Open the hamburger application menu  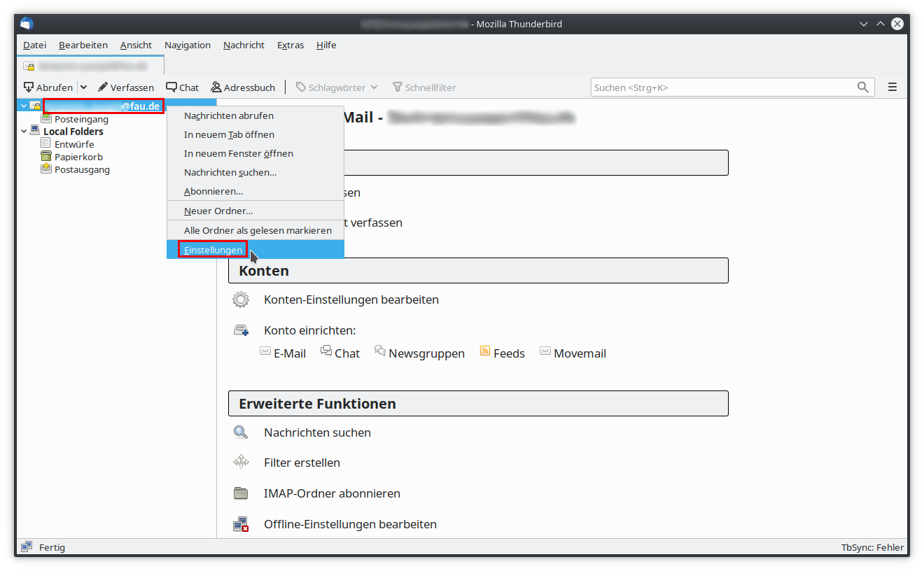coord(892,87)
